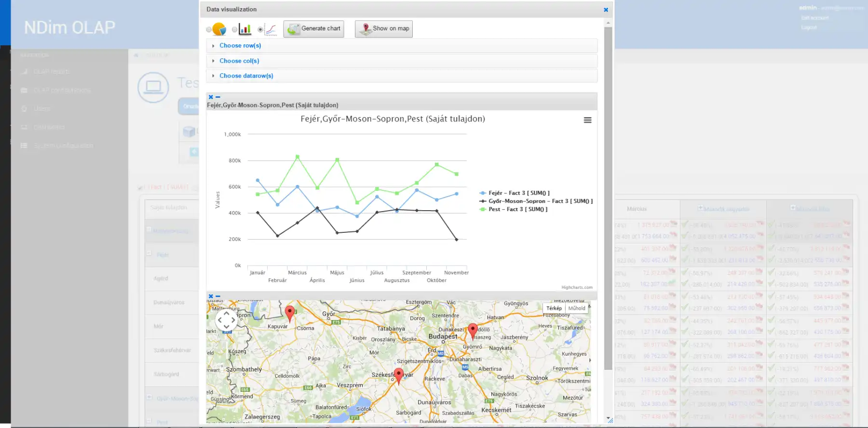Select the line chart type radio button
The image size is (868, 428).
(x=260, y=29)
